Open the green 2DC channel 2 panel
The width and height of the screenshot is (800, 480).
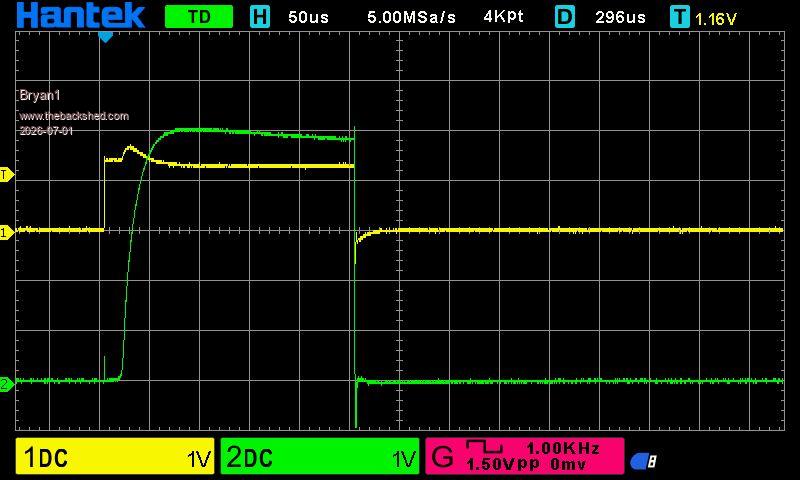click(320, 456)
